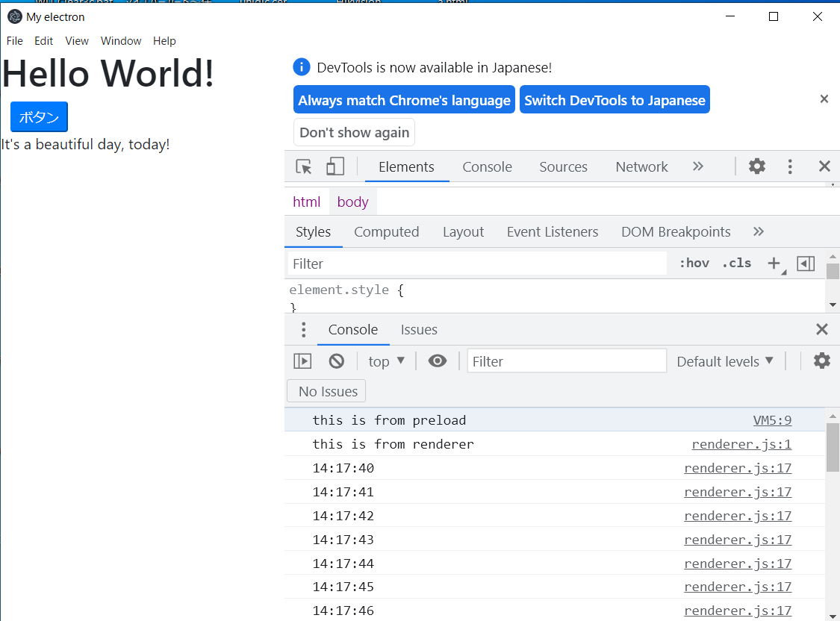Viewport: 840px width, 621px height.
Task: Open the Default levels dropdown
Action: [x=724, y=361]
